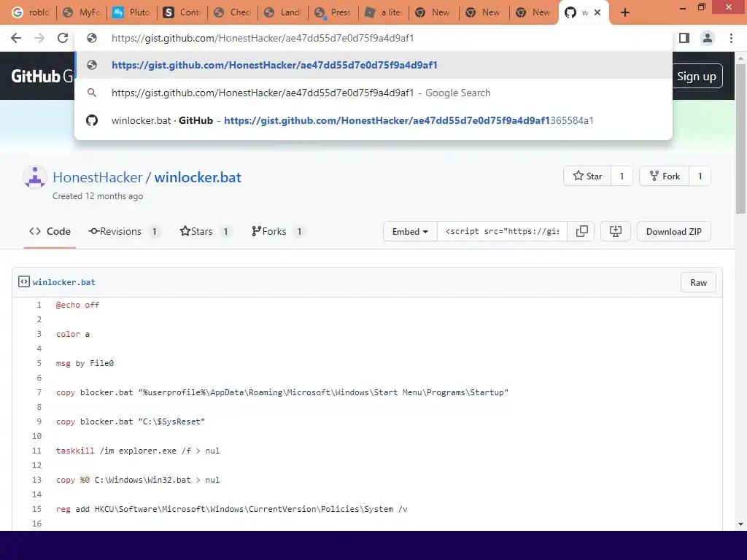Click the fork count of 1

pyautogui.click(x=700, y=176)
